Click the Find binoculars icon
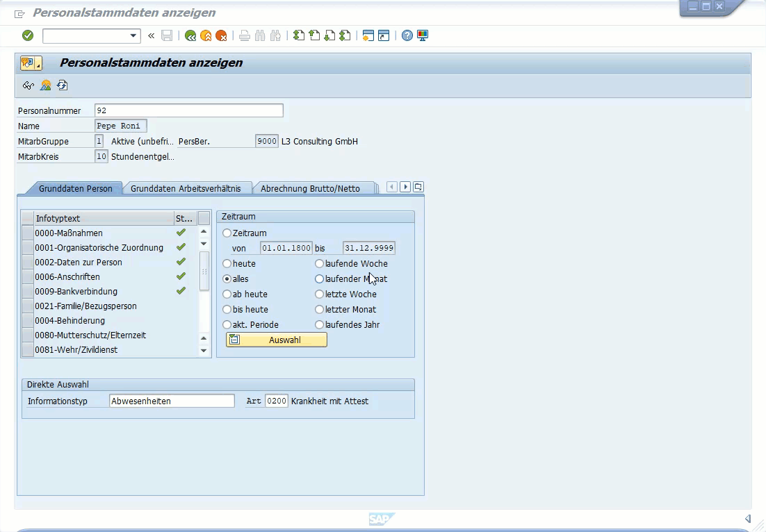Viewport: 766px width, 532px height. [260, 35]
